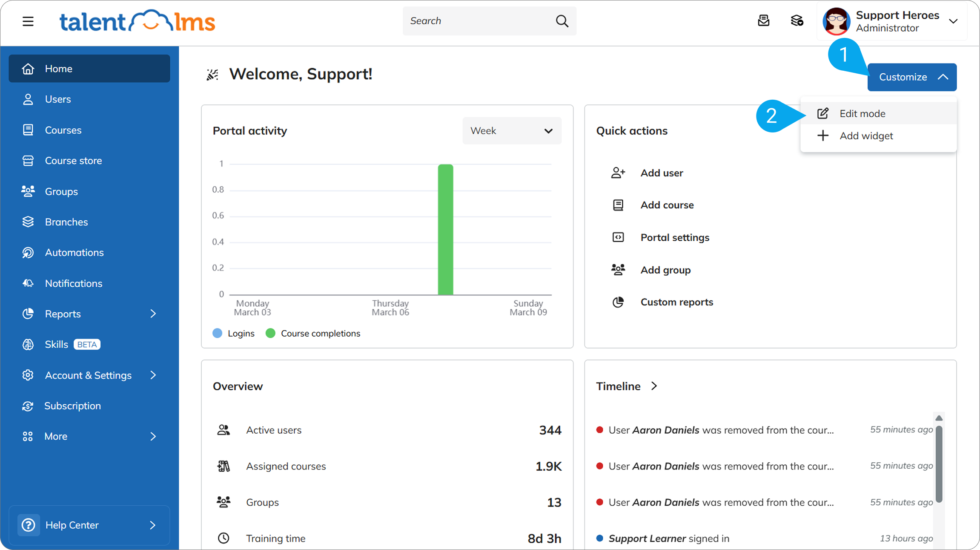
Task: Select Edit mode from the Customize menu
Action: point(862,113)
